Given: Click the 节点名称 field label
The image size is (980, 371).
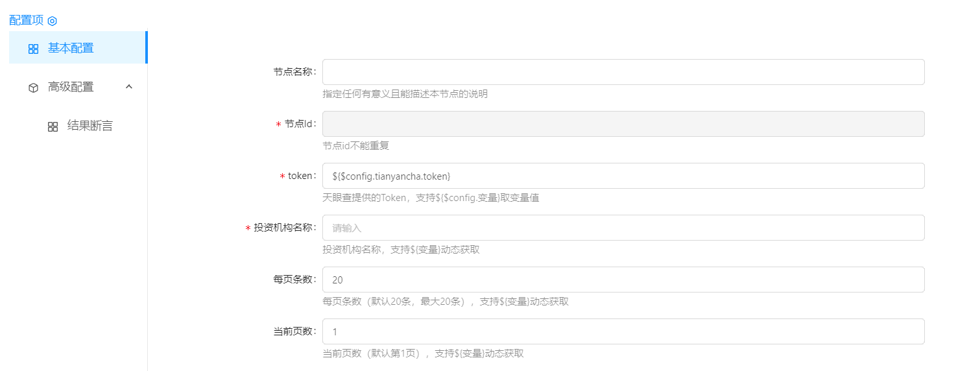Looking at the screenshot, I should coord(294,72).
